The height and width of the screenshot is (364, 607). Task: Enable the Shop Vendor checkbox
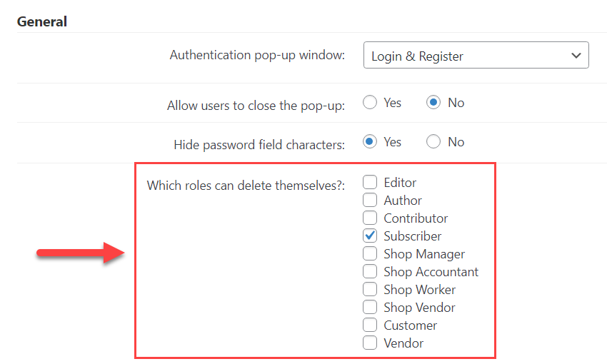(x=370, y=307)
